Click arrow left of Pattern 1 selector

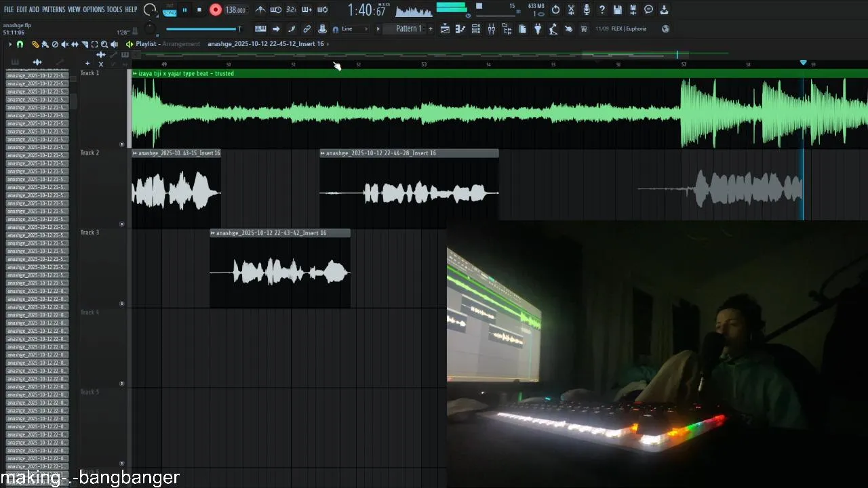click(x=378, y=29)
